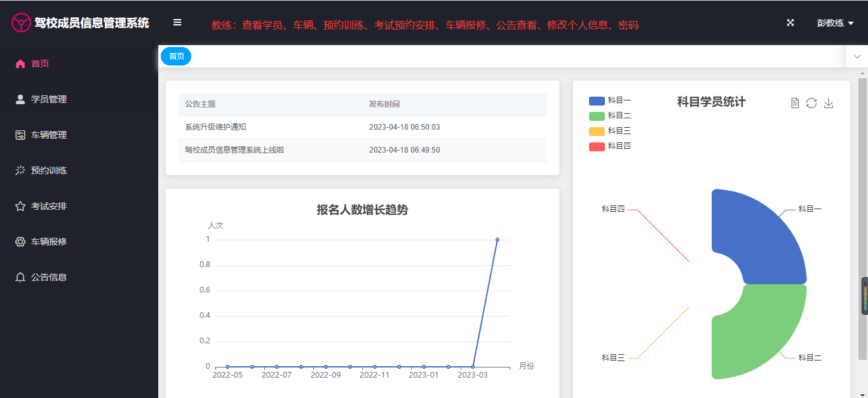Select the 首页 sidebar menu label
This screenshot has width=868, height=398.
(x=40, y=64)
